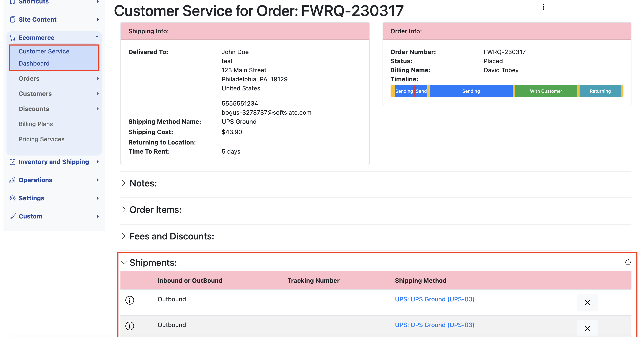Open Billing Plans menu item
The width and height of the screenshot is (644, 337).
coord(35,124)
